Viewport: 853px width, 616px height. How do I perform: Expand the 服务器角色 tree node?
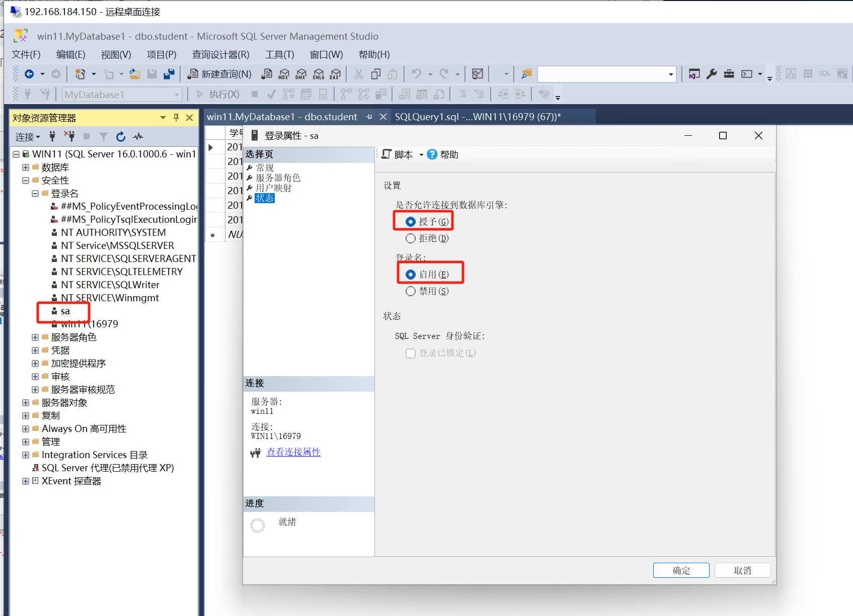point(34,337)
